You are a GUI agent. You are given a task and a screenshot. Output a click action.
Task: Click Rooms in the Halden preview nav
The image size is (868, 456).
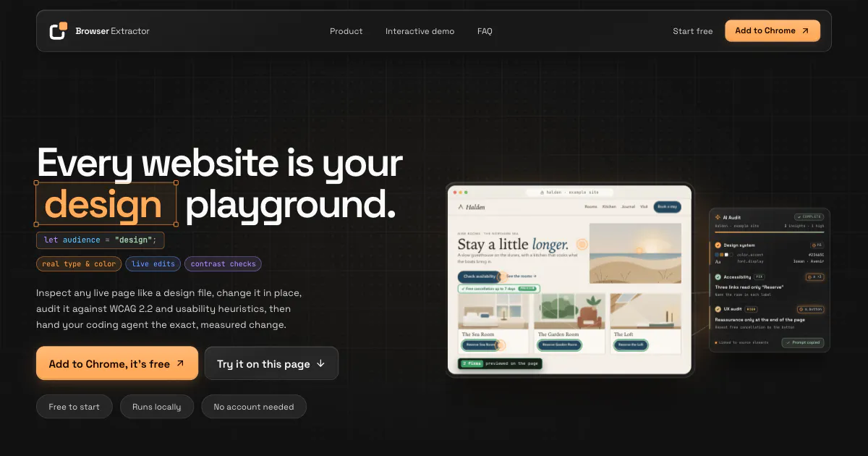[x=591, y=206]
